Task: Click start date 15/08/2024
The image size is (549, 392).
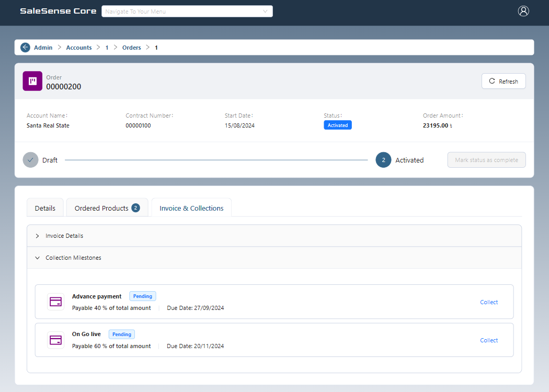Action: 239,125
